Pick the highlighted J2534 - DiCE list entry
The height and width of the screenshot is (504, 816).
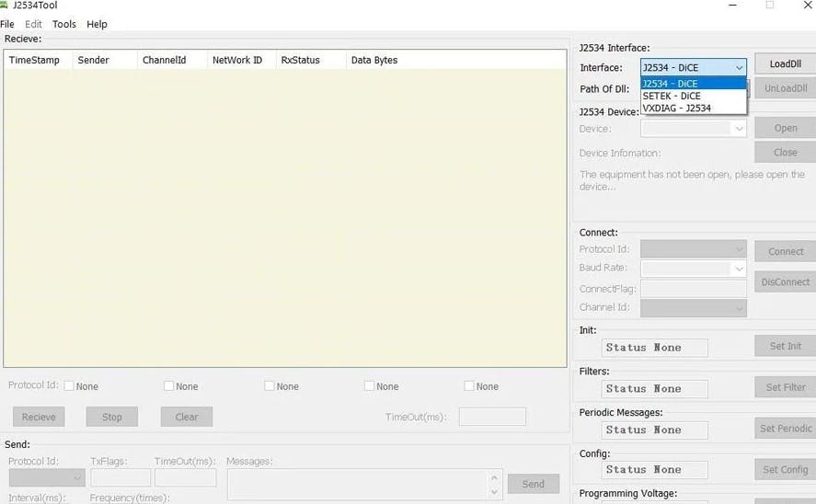[670, 84]
